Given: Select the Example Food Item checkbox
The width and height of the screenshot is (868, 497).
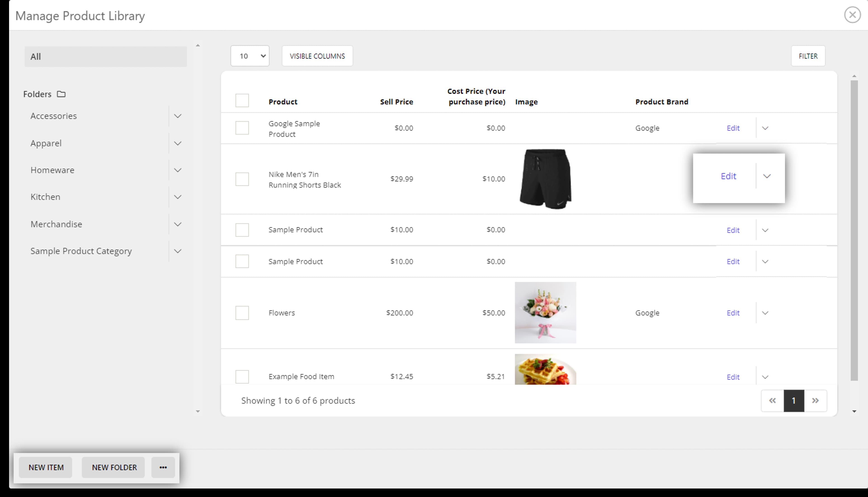Looking at the screenshot, I should pyautogui.click(x=242, y=376).
